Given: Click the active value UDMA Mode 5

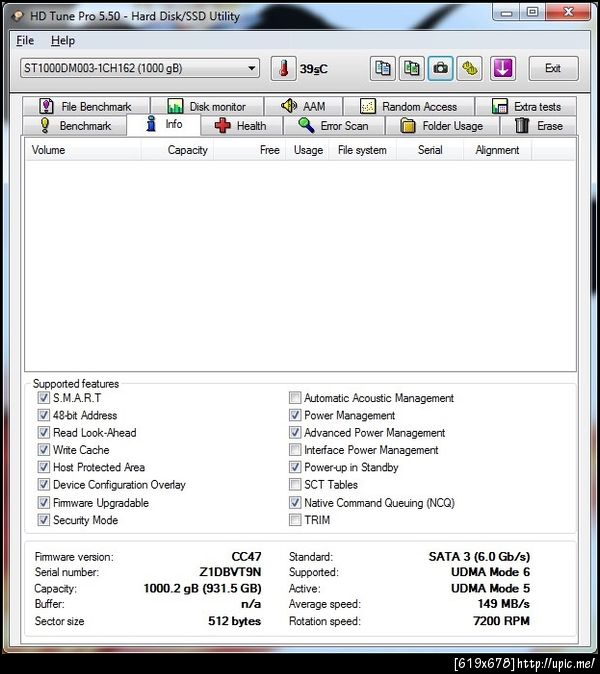Looking at the screenshot, I should click(x=490, y=588).
